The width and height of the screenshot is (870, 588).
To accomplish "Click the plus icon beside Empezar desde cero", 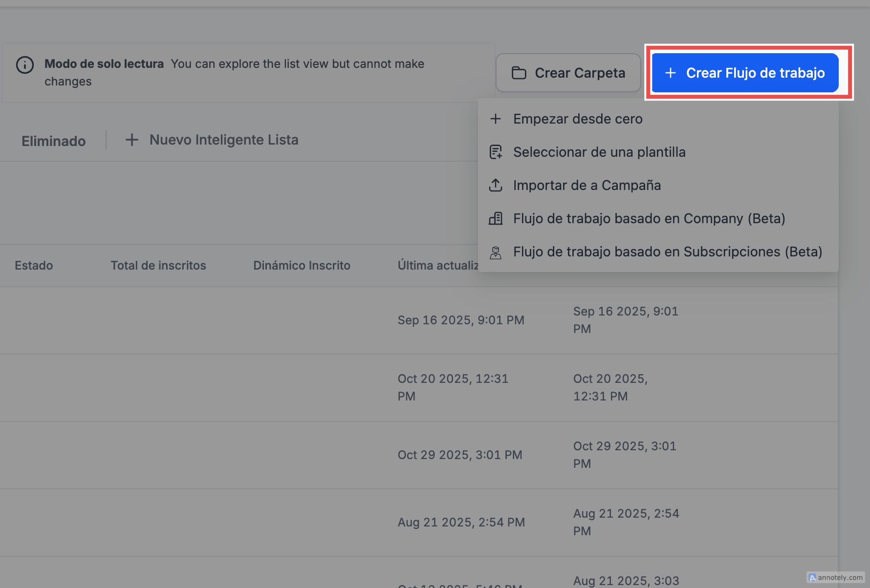I will [x=496, y=119].
